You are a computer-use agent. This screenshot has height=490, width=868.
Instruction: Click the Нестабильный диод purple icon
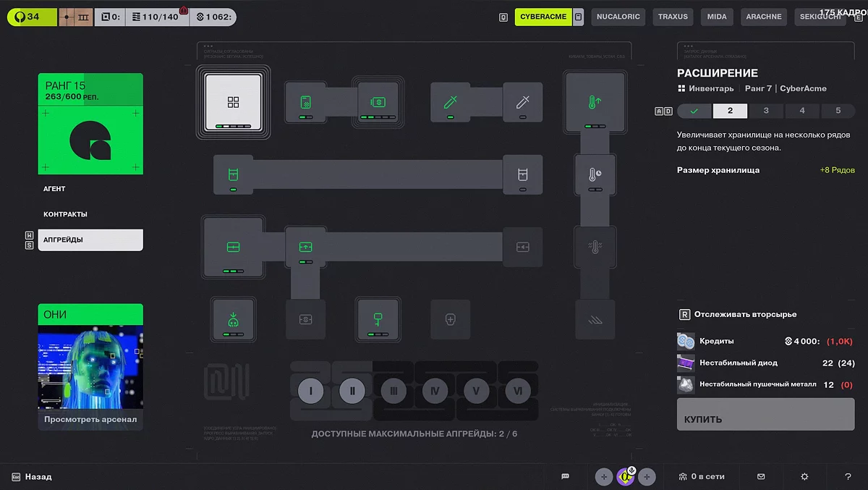[x=686, y=363]
